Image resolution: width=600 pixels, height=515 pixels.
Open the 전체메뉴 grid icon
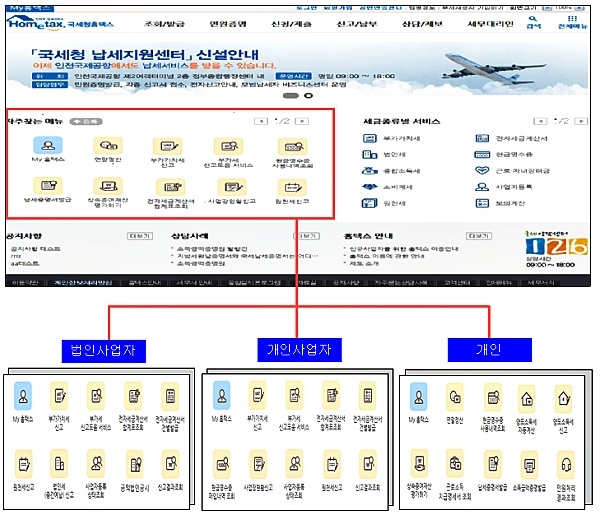click(571, 19)
